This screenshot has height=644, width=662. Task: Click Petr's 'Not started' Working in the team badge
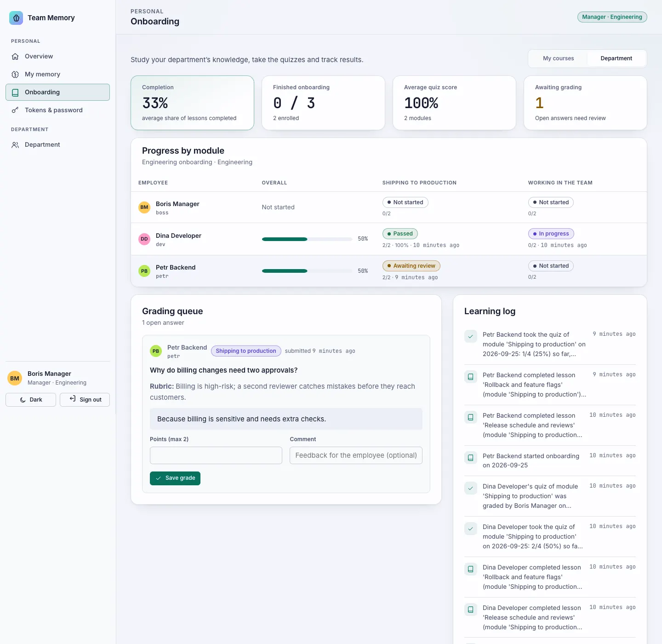point(551,266)
